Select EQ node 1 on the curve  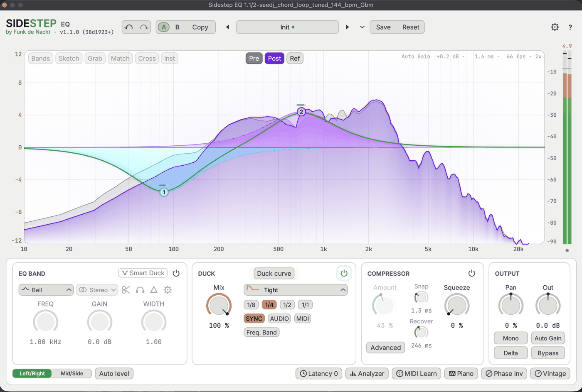164,192
